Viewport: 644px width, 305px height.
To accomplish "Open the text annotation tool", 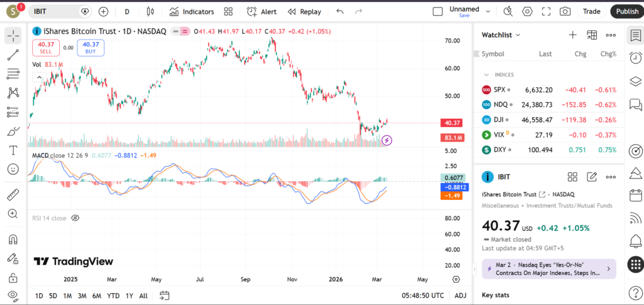I will tap(13, 150).
